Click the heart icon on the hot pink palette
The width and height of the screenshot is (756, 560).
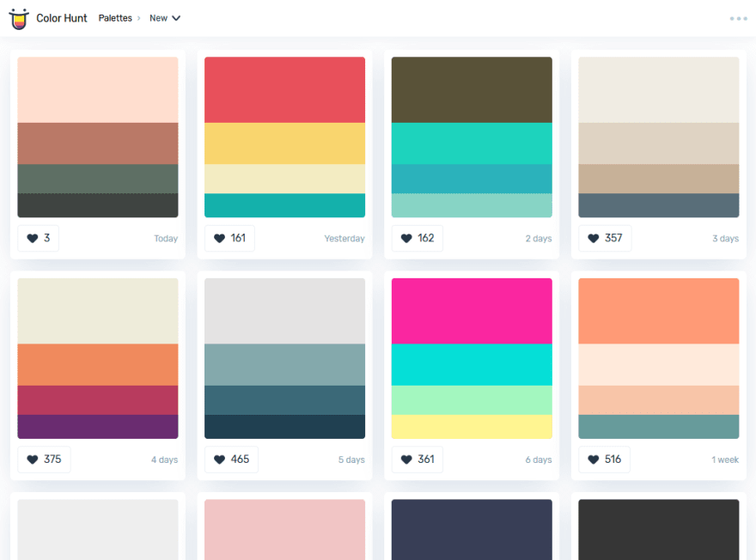(405, 459)
